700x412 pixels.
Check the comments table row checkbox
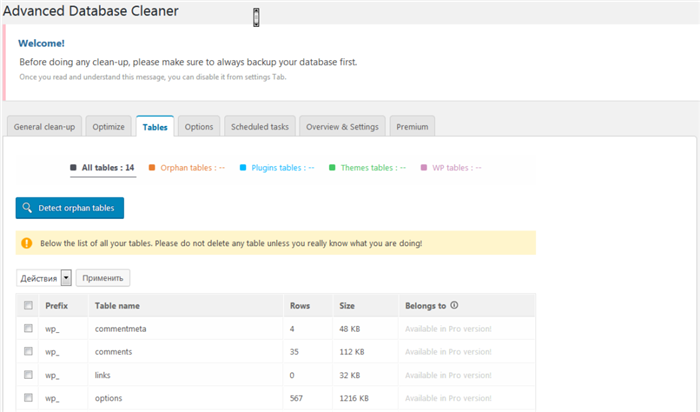28,351
